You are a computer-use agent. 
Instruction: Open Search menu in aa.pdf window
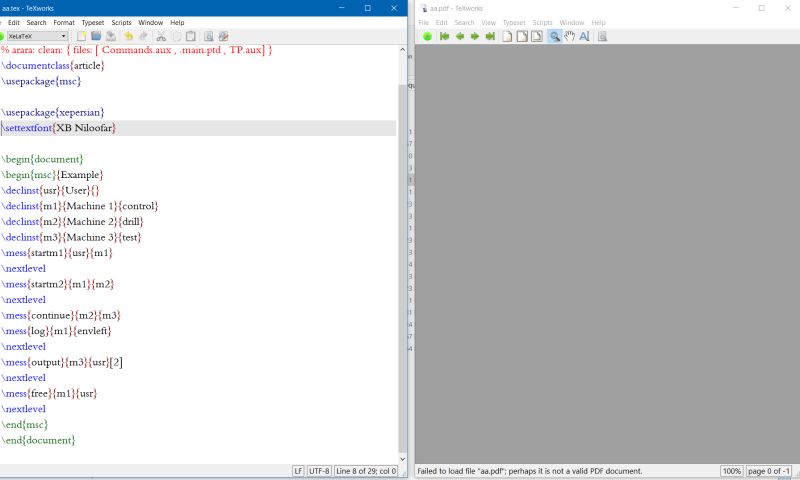(x=464, y=22)
